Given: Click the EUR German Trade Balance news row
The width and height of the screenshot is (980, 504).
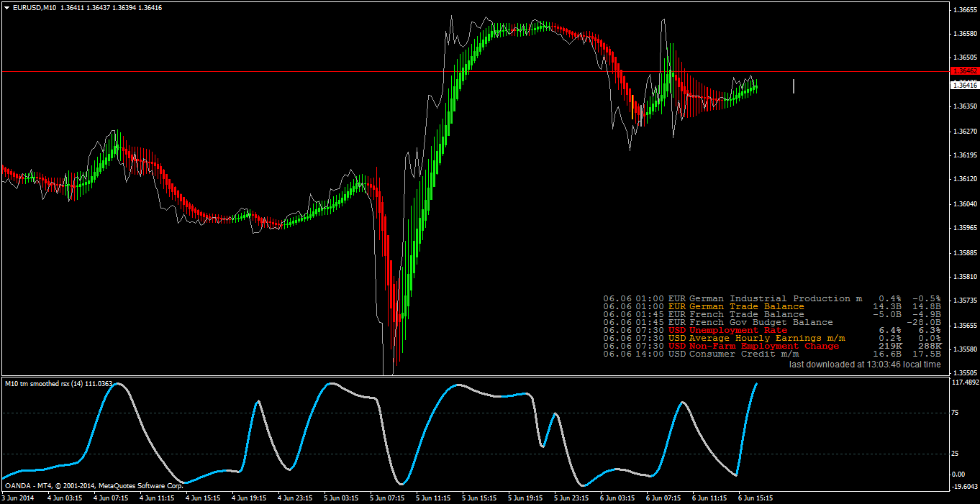Looking at the screenshot, I should click(772, 306).
